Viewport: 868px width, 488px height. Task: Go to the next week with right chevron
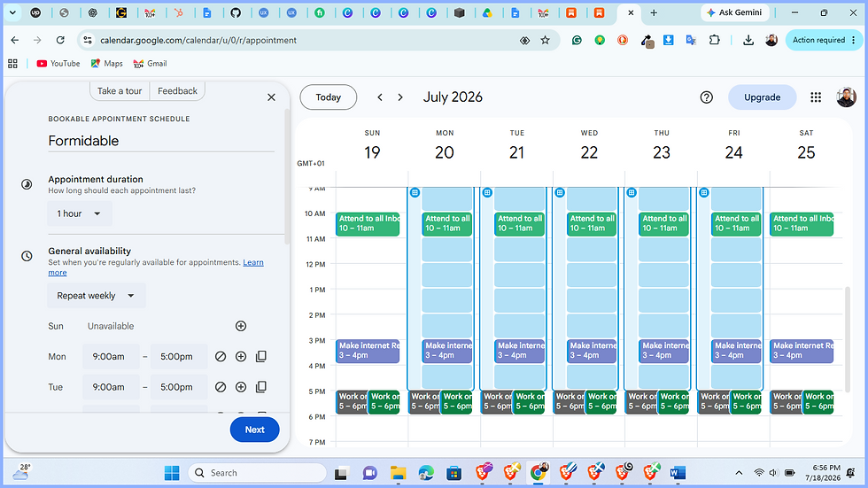tap(400, 97)
